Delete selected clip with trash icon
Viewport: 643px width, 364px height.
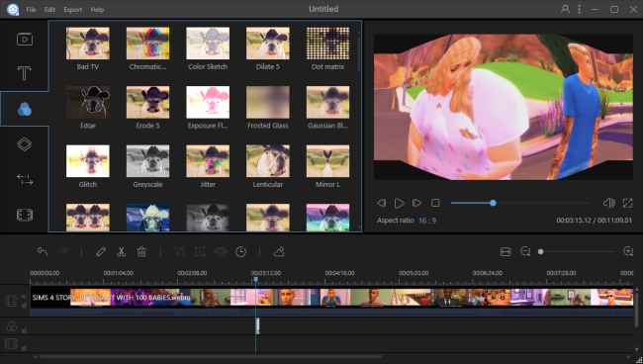click(141, 251)
